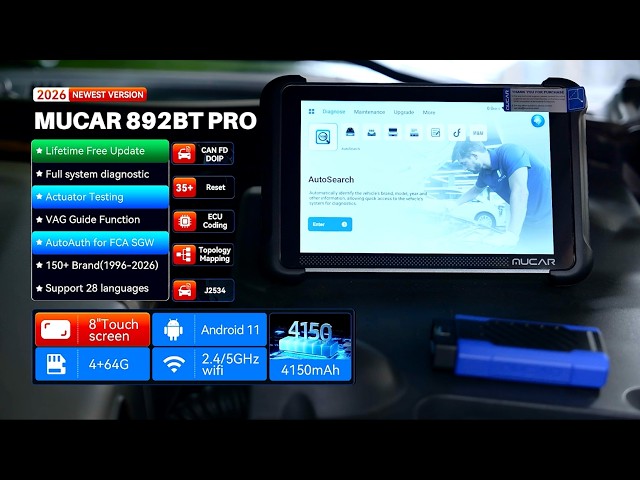
Task: Click the Topology Mapping label
Action: pos(215,254)
